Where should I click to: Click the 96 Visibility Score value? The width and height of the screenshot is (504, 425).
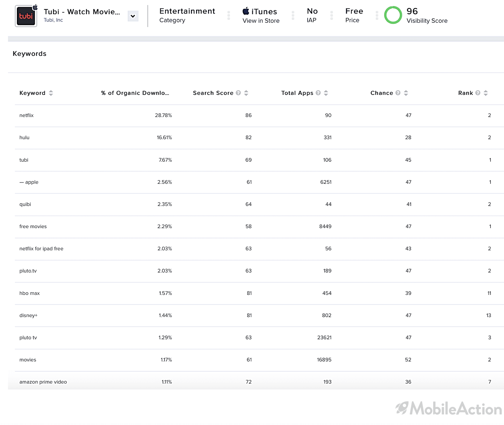pyautogui.click(x=412, y=11)
